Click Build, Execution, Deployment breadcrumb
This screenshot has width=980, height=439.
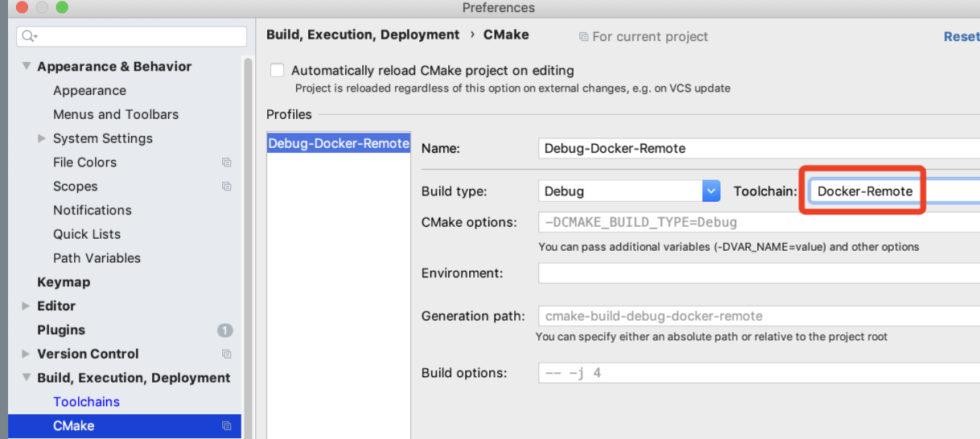coord(363,35)
